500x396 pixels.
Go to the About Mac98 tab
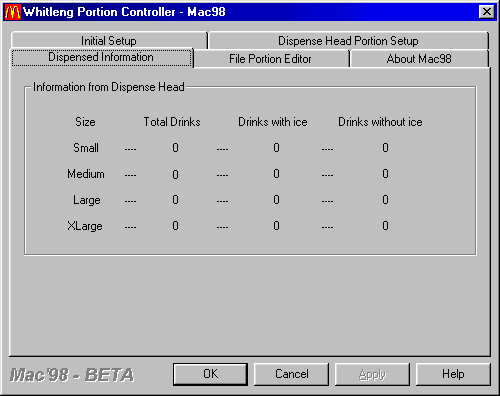pyautogui.click(x=419, y=59)
